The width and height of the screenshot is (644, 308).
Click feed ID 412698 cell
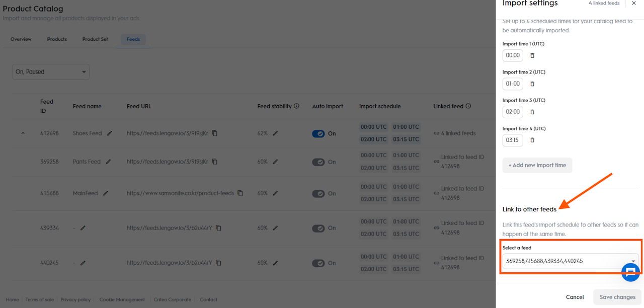point(49,133)
